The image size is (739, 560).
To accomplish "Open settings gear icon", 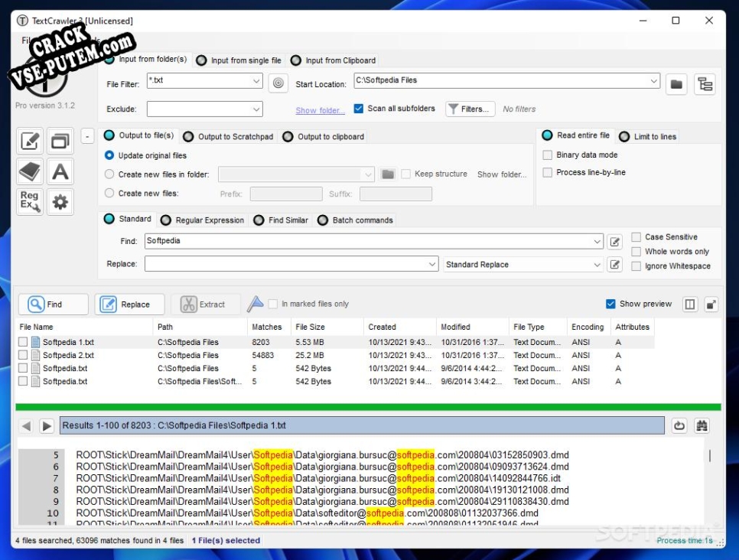I will 60,202.
